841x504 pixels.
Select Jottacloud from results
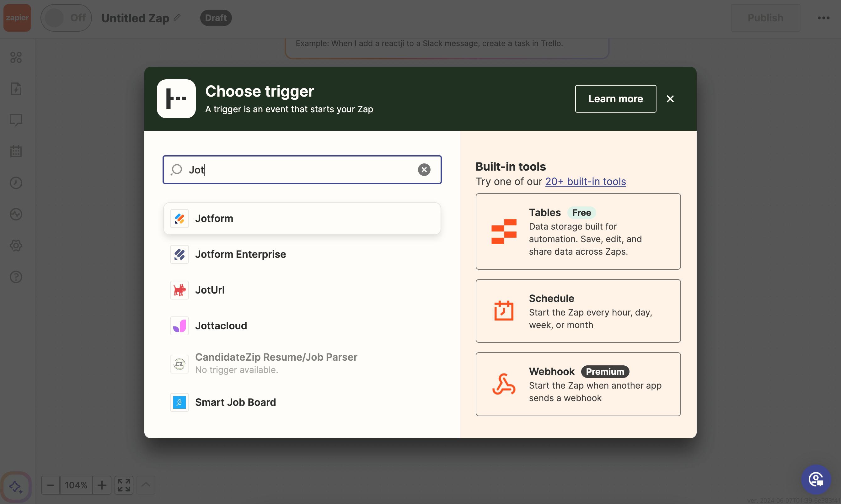302,326
